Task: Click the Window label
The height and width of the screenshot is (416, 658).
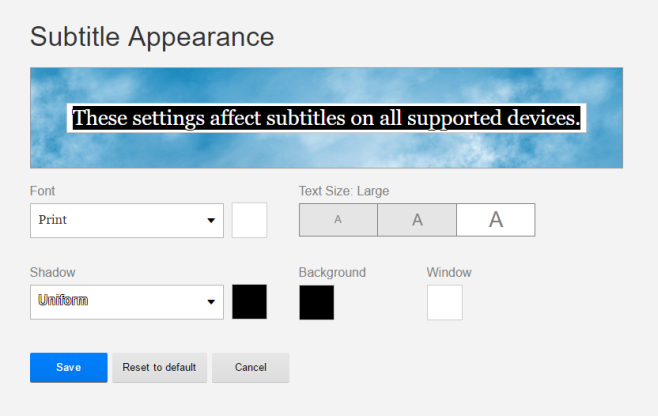Action: click(449, 272)
